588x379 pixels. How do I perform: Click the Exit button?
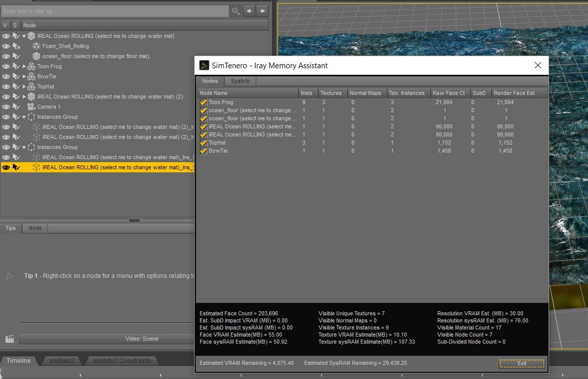[522, 363]
